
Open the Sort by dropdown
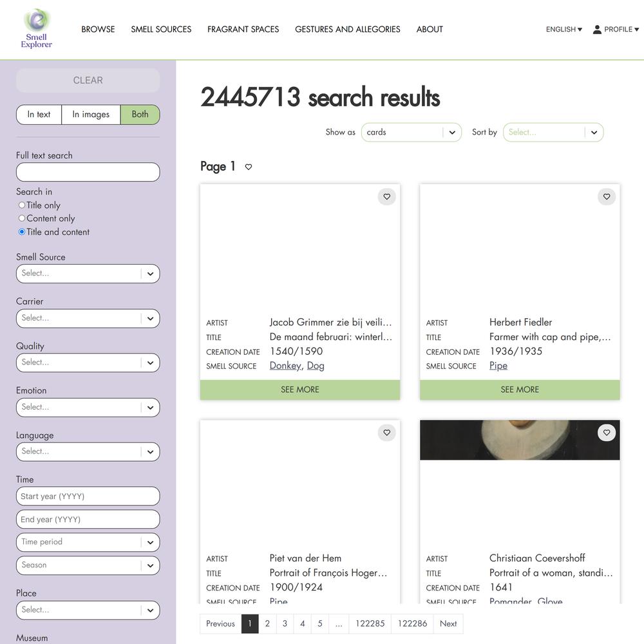click(x=553, y=132)
